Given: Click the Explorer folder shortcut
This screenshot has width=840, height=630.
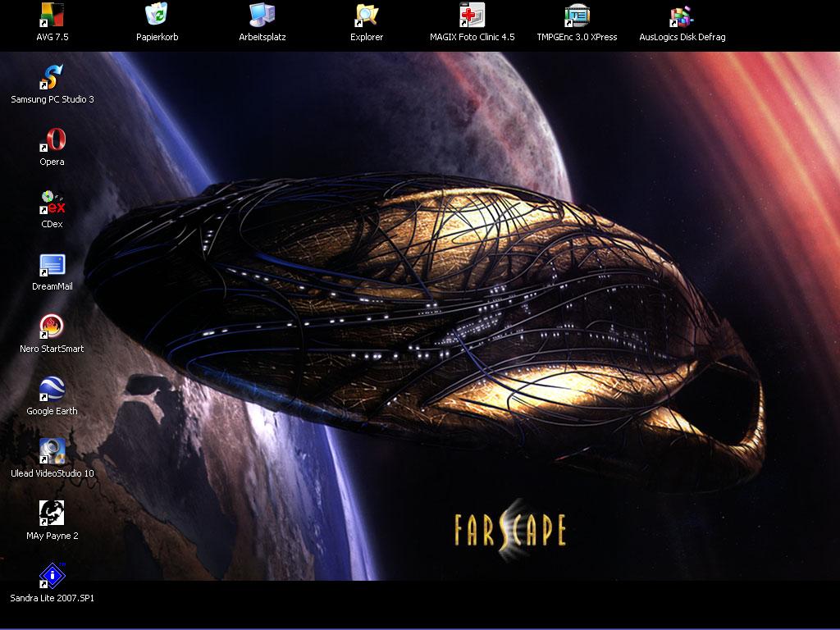Looking at the screenshot, I should point(367,16).
